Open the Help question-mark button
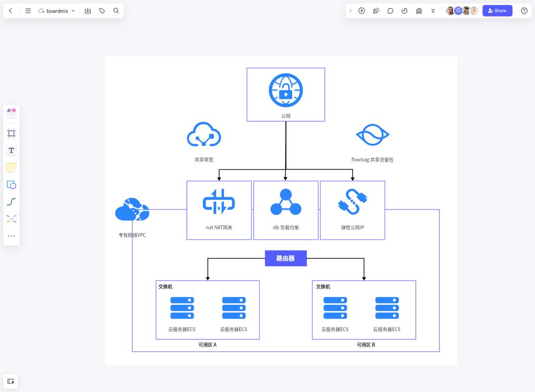The width and height of the screenshot is (535, 392). coord(524,10)
